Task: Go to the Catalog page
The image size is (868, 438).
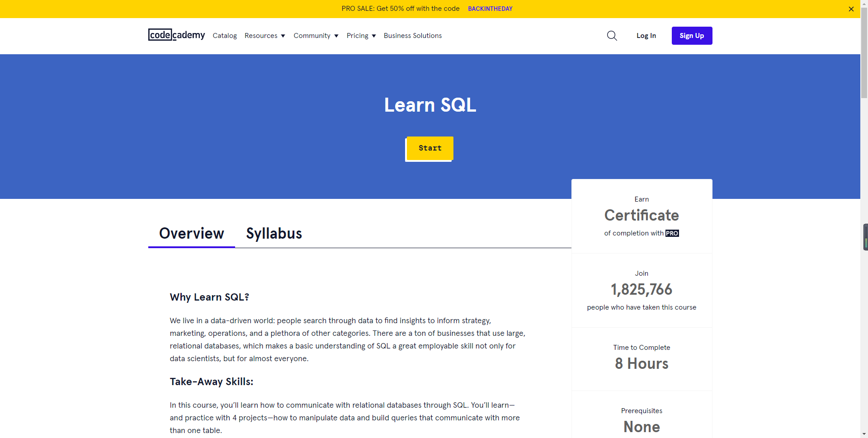Action: click(225, 36)
